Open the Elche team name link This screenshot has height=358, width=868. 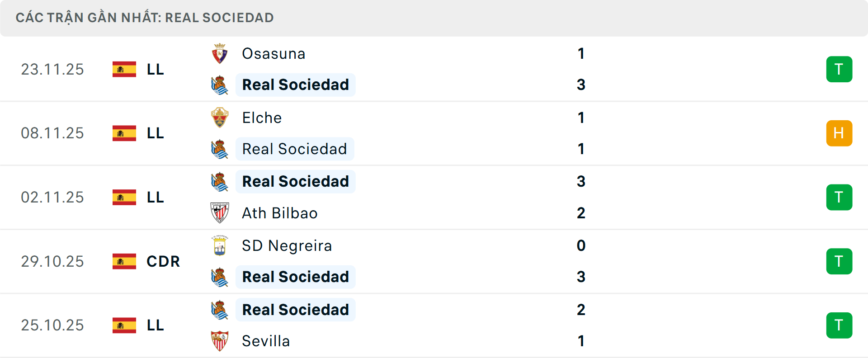coord(262,117)
